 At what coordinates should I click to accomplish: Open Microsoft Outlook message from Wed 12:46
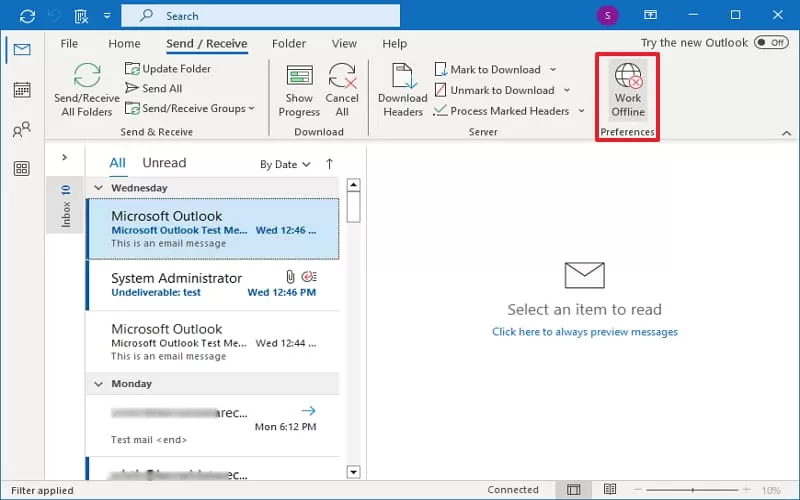pos(213,229)
